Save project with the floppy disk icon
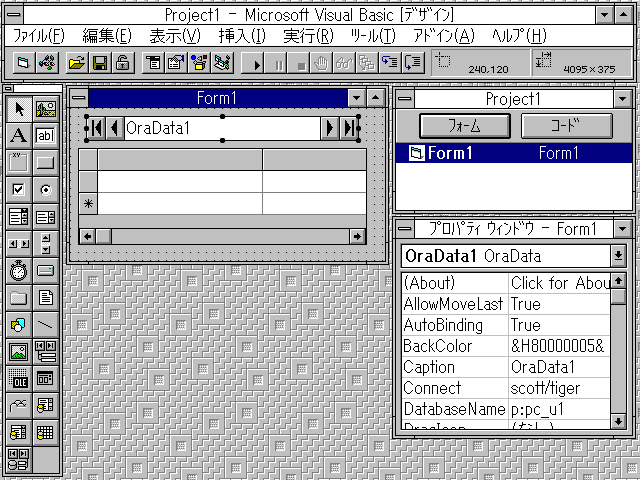The width and height of the screenshot is (640, 480). tap(100, 63)
